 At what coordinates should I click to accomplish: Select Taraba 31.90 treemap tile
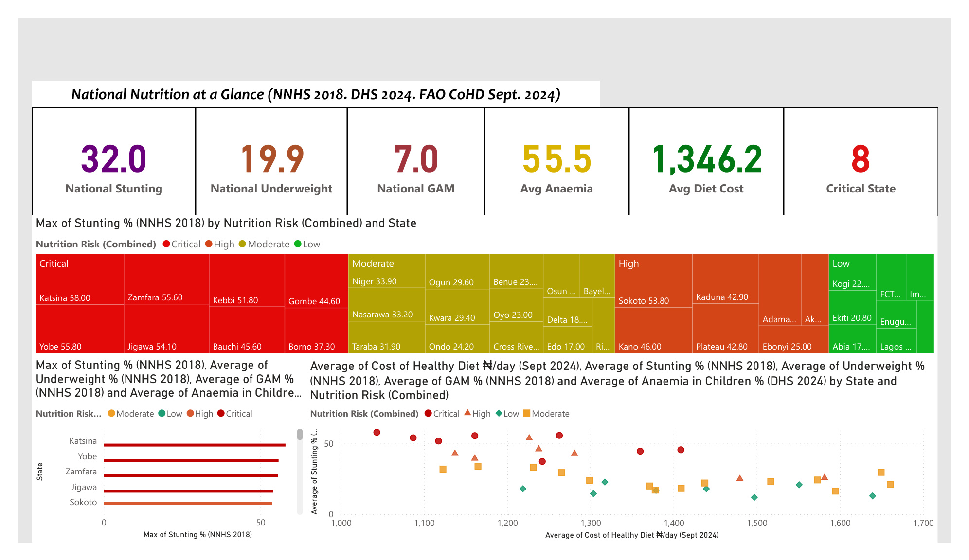387,337
